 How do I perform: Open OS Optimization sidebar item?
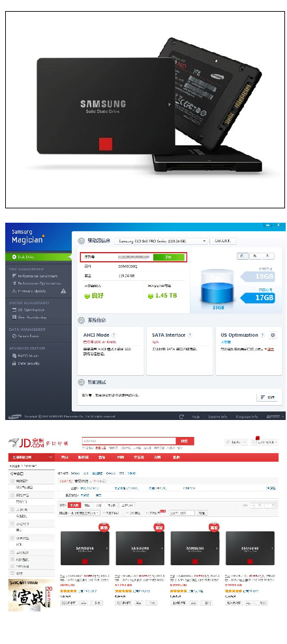click(x=28, y=310)
